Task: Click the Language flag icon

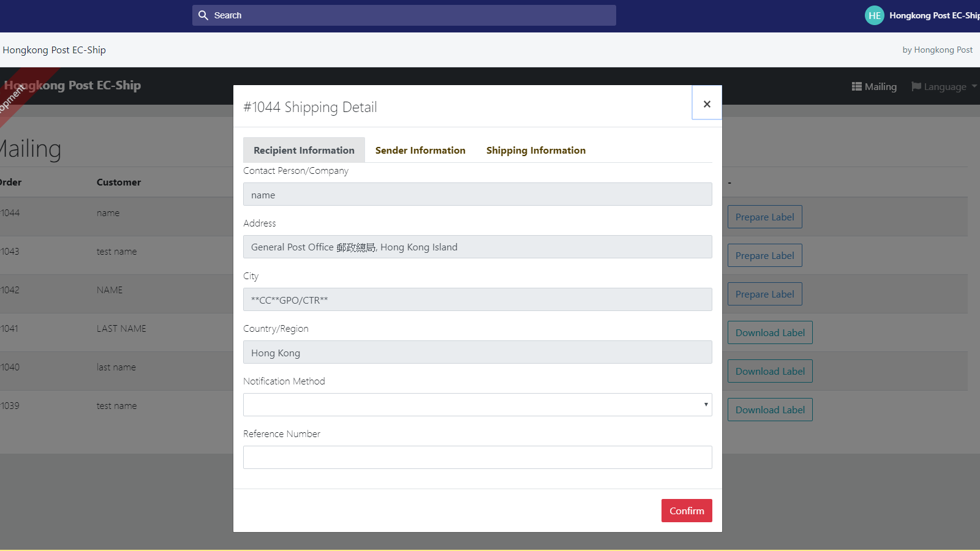Action: [916, 86]
